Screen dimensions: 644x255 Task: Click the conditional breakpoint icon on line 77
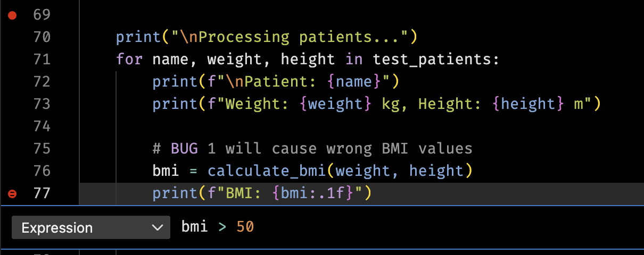12,194
